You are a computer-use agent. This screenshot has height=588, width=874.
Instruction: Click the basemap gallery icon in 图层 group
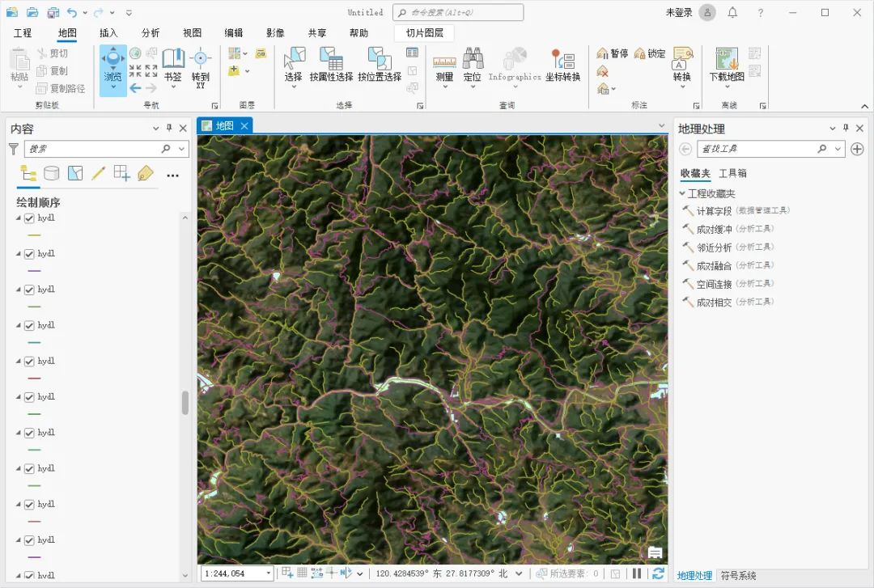pyautogui.click(x=235, y=53)
